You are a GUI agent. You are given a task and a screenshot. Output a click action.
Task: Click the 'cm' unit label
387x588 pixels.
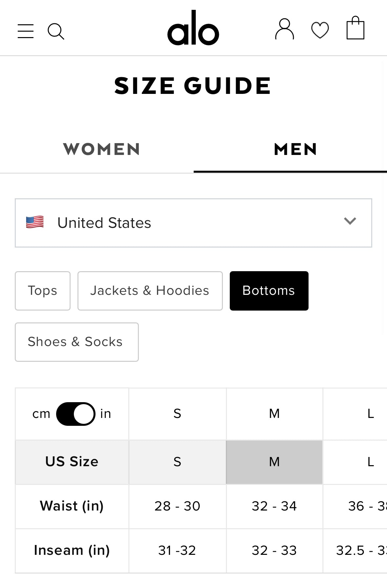pyautogui.click(x=41, y=414)
